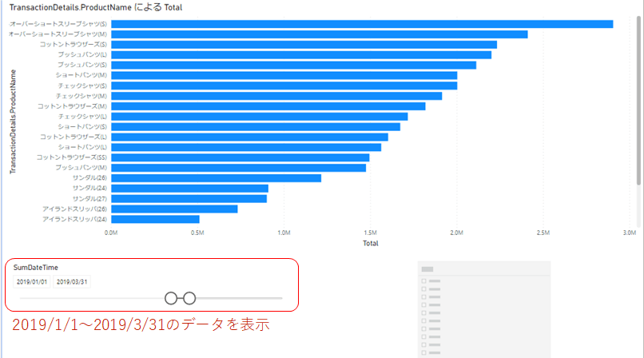Tick the second checkbox in grey slicer panel
Viewport: 644px width, 358px height.
(423, 289)
